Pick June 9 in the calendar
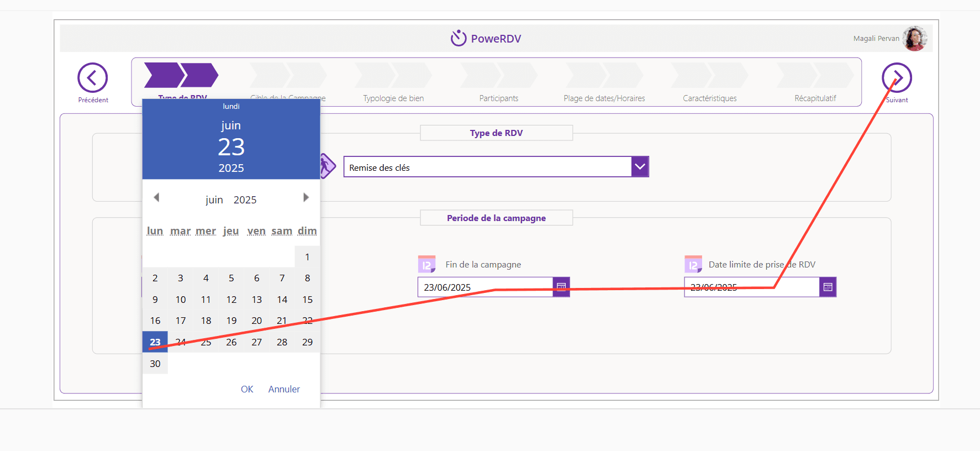The image size is (980, 451). point(155,300)
